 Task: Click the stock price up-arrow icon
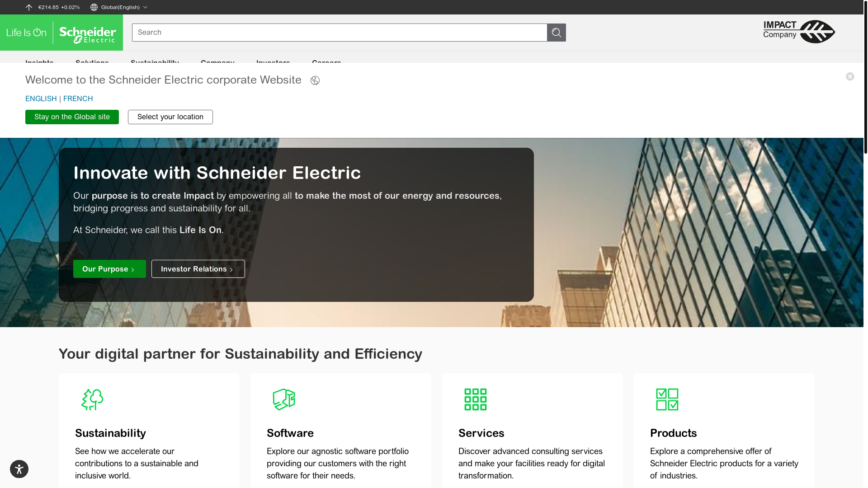(x=29, y=7)
